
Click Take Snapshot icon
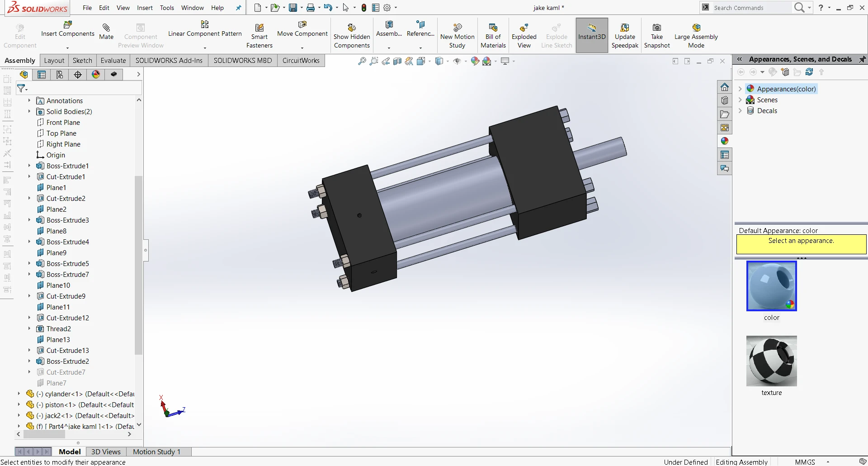coord(657,28)
